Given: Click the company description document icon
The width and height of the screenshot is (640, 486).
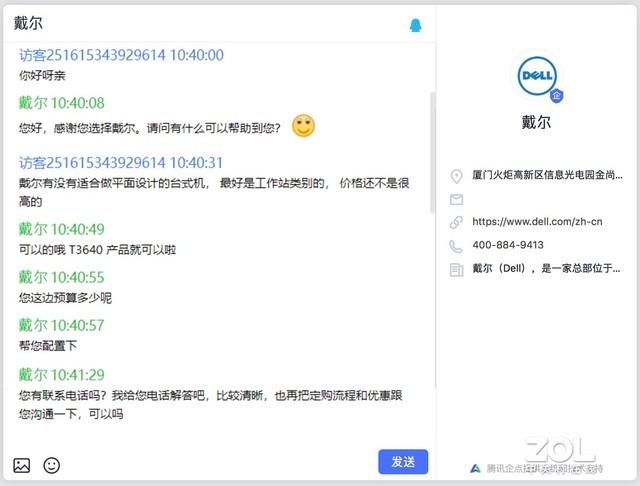Looking at the screenshot, I should 456,270.
